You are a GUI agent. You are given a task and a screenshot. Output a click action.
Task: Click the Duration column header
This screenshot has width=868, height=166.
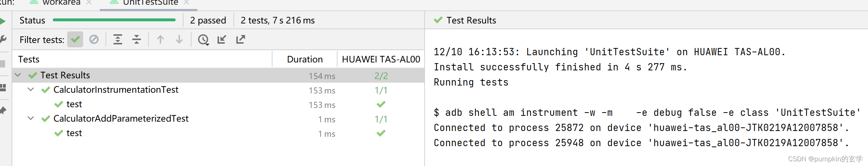coord(305,59)
